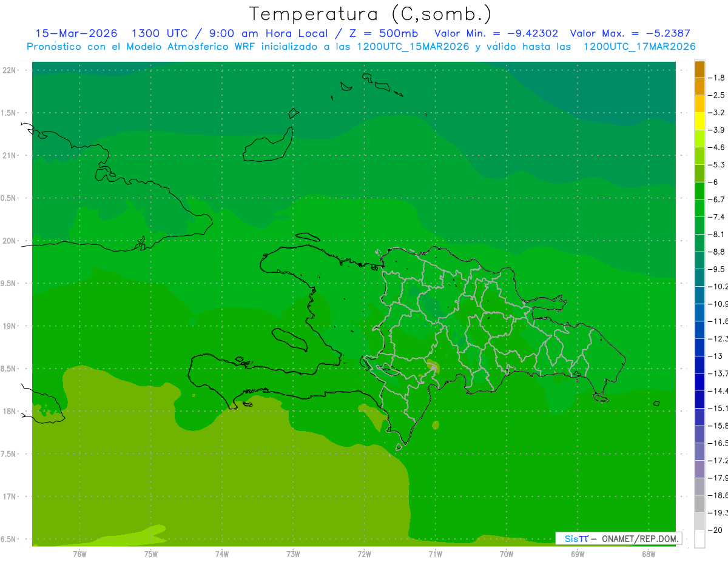Click the '69W' longitude label
728x562 pixels.
578,554
